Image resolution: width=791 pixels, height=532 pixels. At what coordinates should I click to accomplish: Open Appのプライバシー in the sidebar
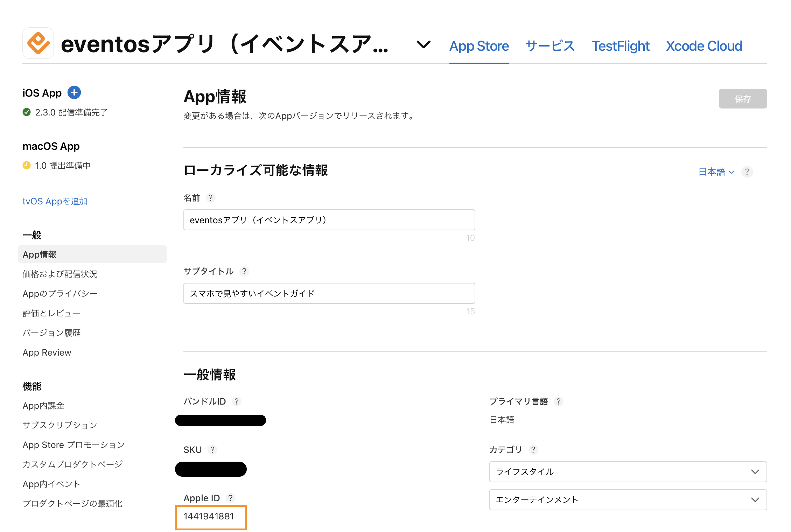60,294
